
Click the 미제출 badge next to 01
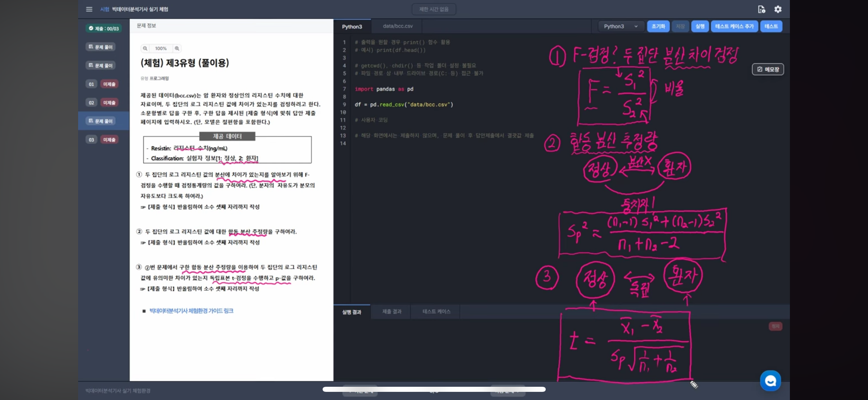coord(109,84)
